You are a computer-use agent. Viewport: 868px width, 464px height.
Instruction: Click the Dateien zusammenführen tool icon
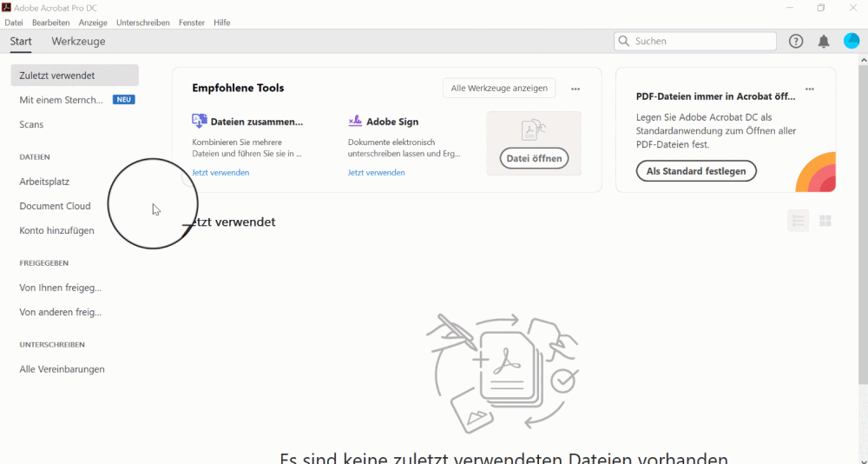tap(200, 121)
